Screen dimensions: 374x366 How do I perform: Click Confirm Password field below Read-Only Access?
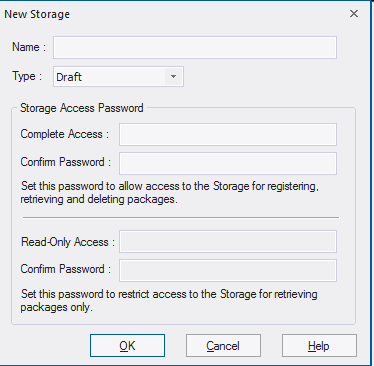pyautogui.click(x=228, y=270)
